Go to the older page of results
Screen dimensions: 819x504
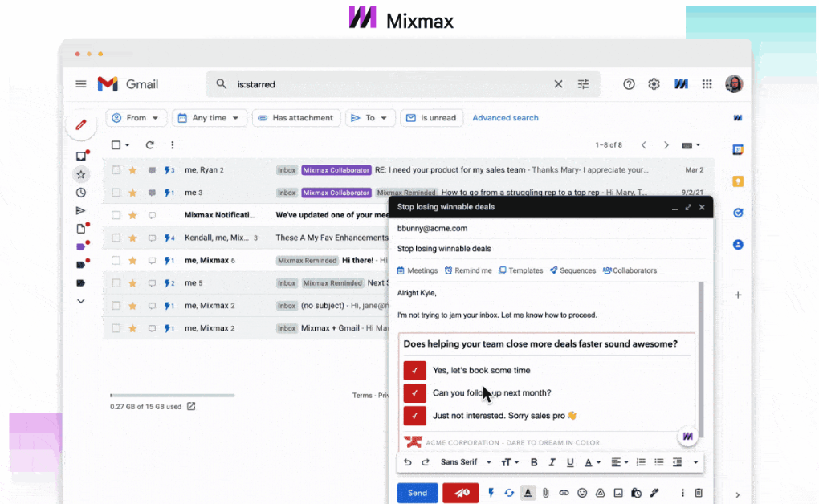pos(666,145)
